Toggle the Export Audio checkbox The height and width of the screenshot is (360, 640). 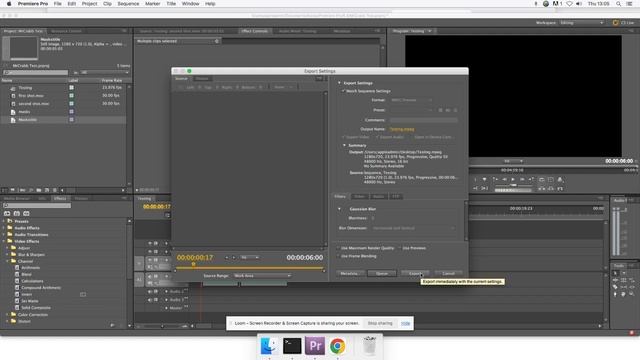coord(377,137)
